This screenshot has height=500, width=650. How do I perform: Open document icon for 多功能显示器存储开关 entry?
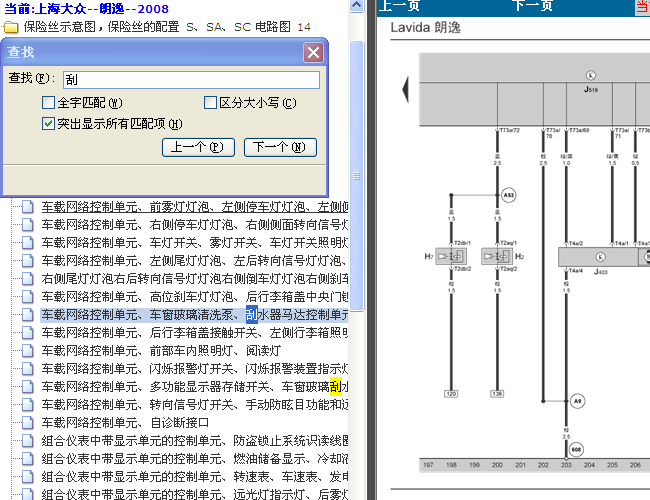pos(28,386)
